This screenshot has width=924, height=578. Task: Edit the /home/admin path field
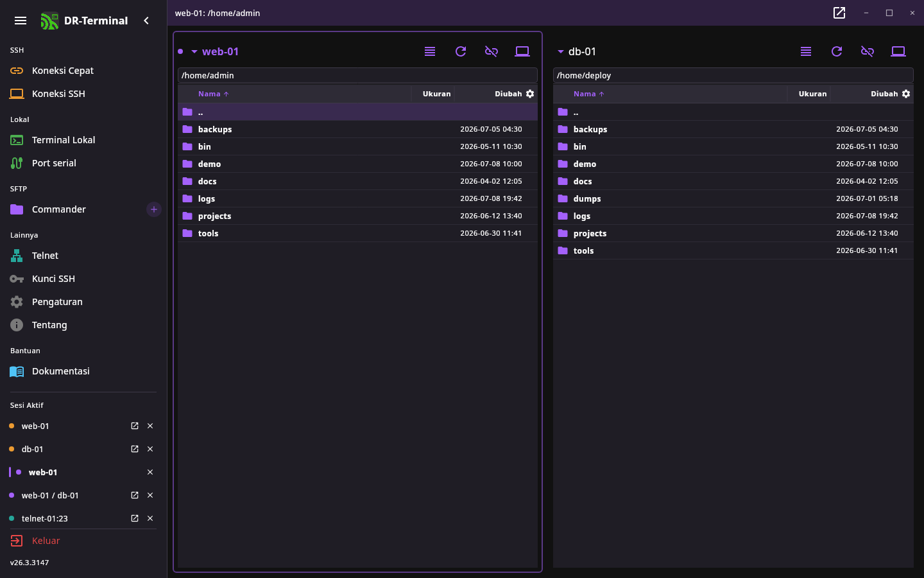(x=357, y=75)
